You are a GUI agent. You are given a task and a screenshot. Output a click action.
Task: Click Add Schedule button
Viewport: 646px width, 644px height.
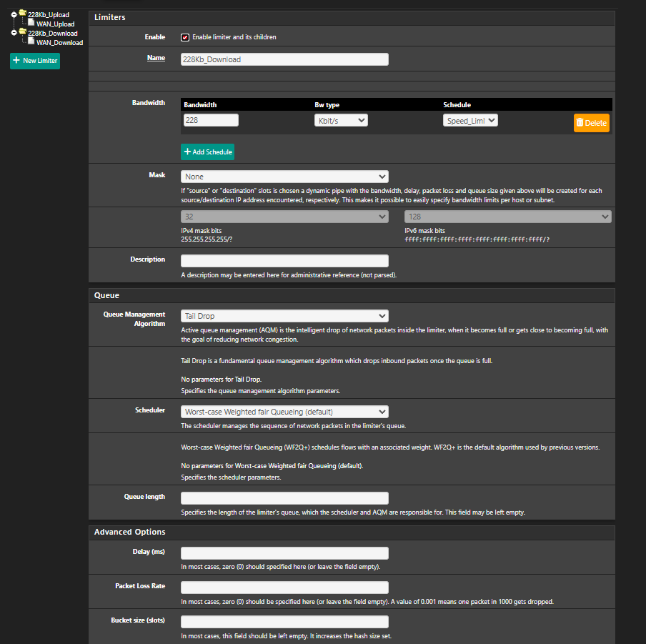208,152
